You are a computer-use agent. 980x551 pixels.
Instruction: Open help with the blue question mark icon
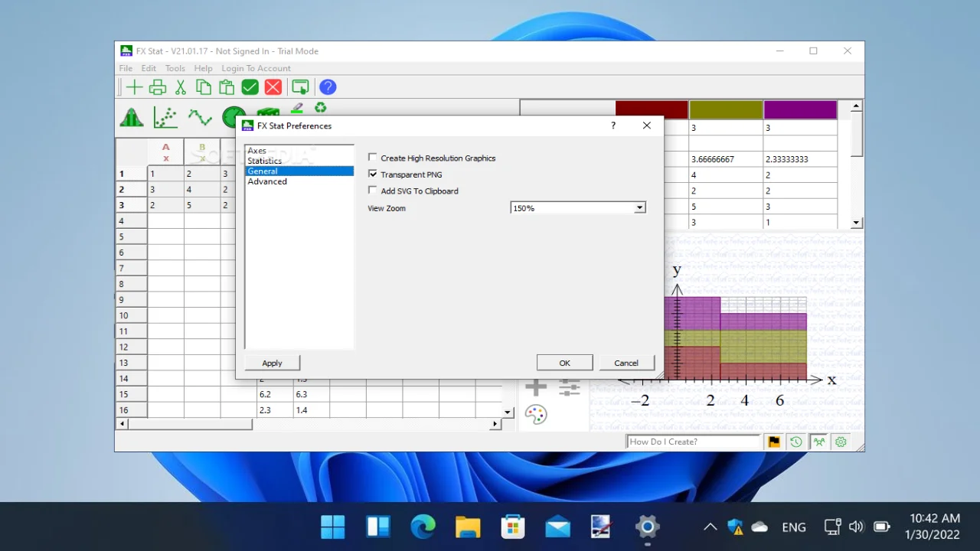(x=328, y=87)
